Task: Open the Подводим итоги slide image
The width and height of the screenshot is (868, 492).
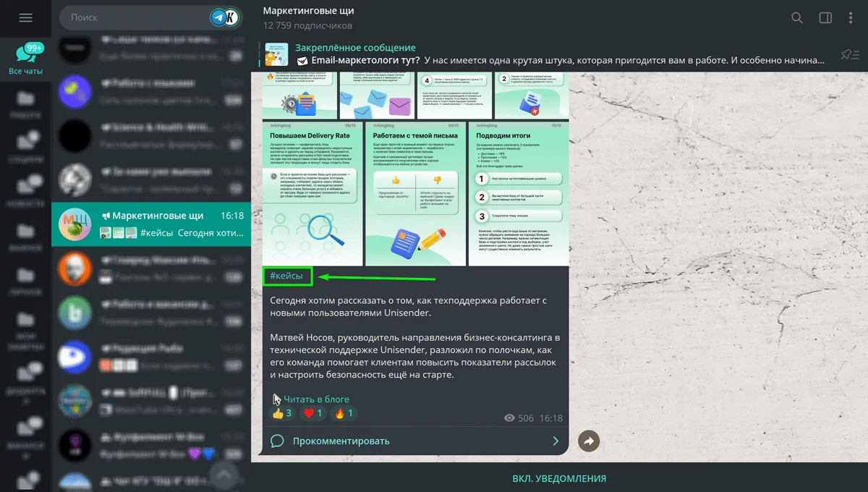Action: [x=519, y=193]
